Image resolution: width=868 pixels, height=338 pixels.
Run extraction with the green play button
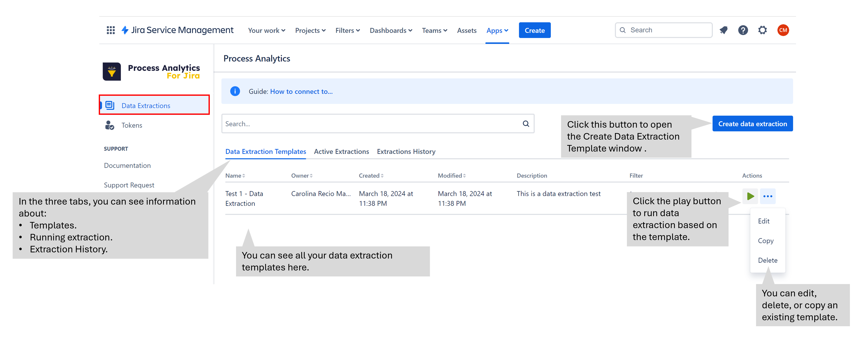tap(750, 196)
